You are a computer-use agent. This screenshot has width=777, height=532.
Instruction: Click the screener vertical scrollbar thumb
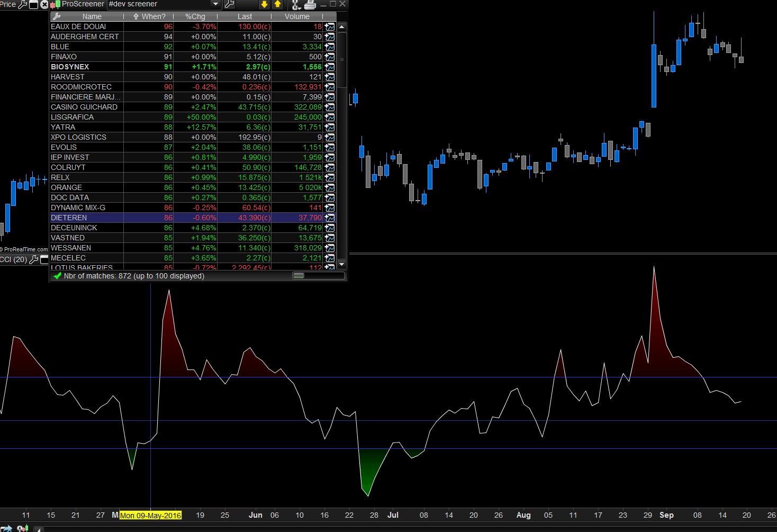tap(342, 59)
